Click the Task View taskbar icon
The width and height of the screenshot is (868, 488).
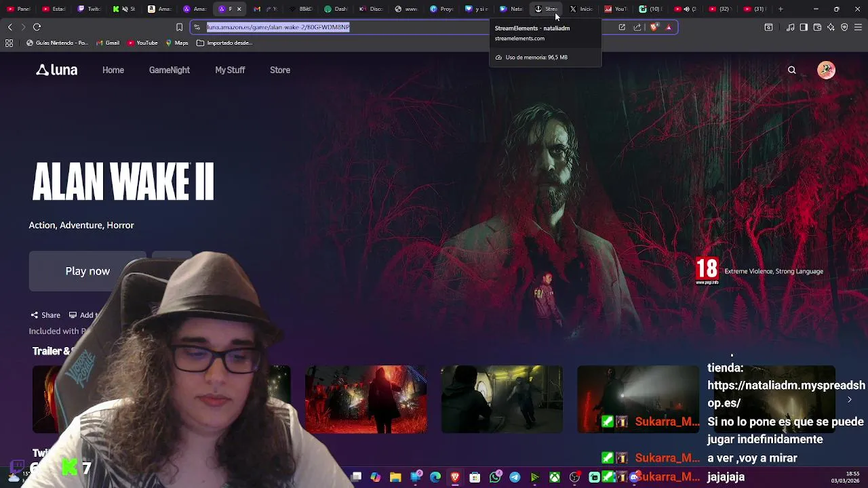[356, 477]
